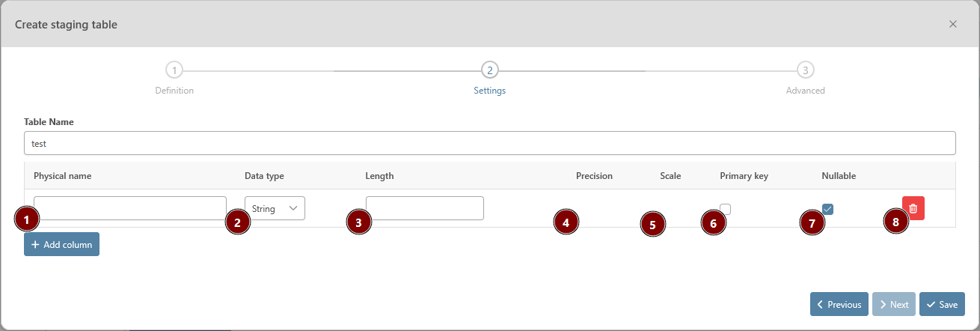Click numbered marker 6 badge
The width and height of the screenshot is (980, 331).
click(x=713, y=223)
